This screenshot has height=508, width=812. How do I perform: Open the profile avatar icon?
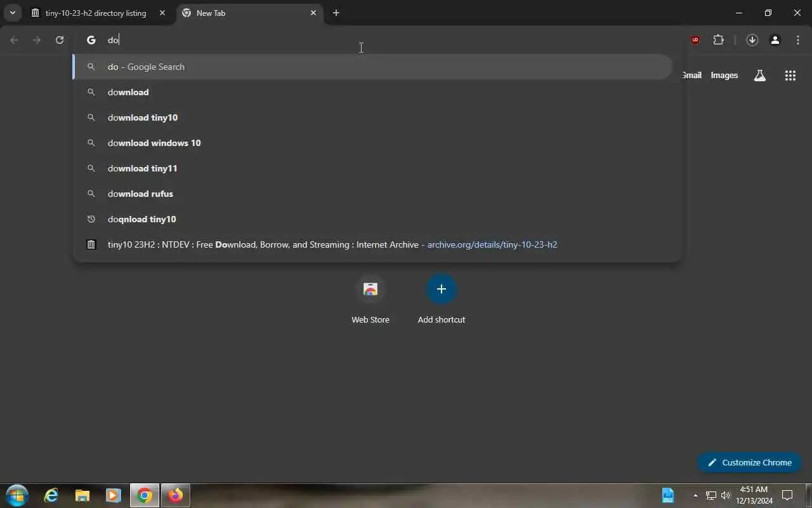tap(775, 40)
